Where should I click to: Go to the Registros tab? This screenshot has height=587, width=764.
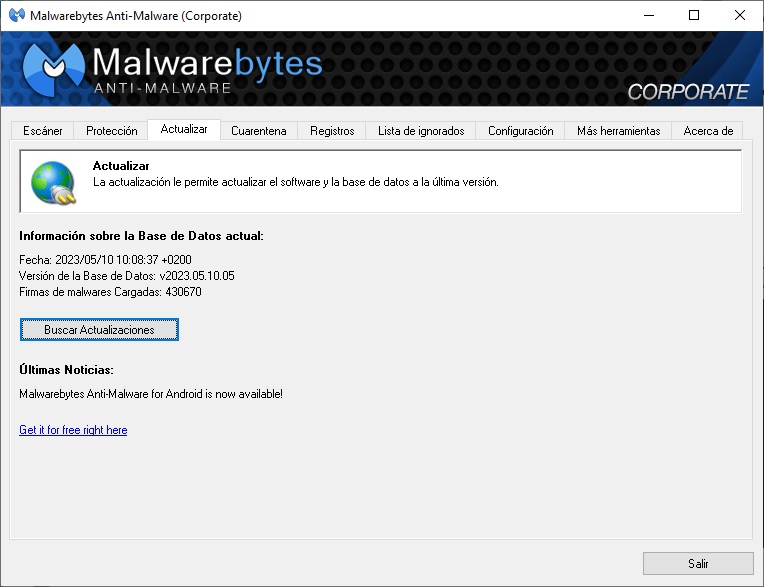point(332,131)
